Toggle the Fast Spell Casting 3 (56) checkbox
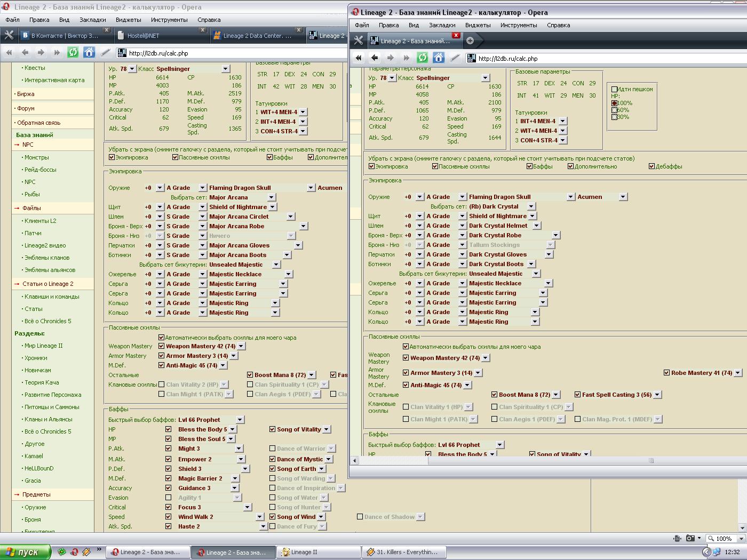Screen dimensions: 747x560 (x=578, y=395)
